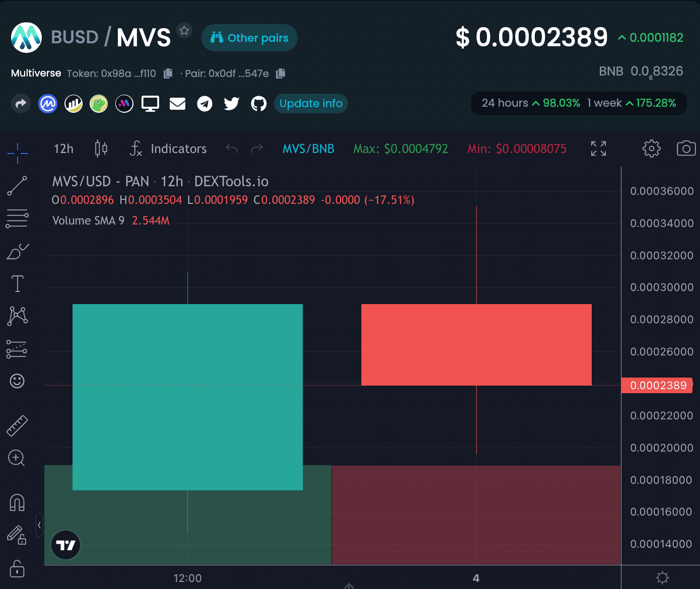Click the MVS/USD - PAN chart title
This screenshot has width=700, height=589.
[x=160, y=181]
